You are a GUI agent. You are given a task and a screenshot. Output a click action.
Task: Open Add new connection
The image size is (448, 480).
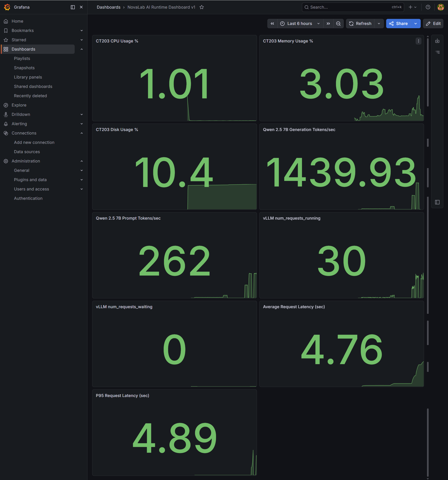click(34, 142)
